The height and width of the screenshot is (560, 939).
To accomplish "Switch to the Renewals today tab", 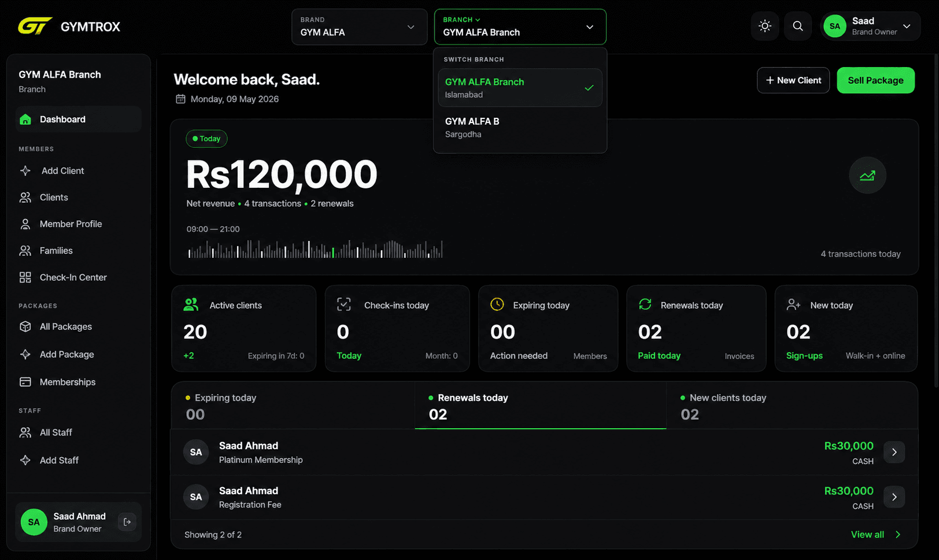I will click(541, 406).
